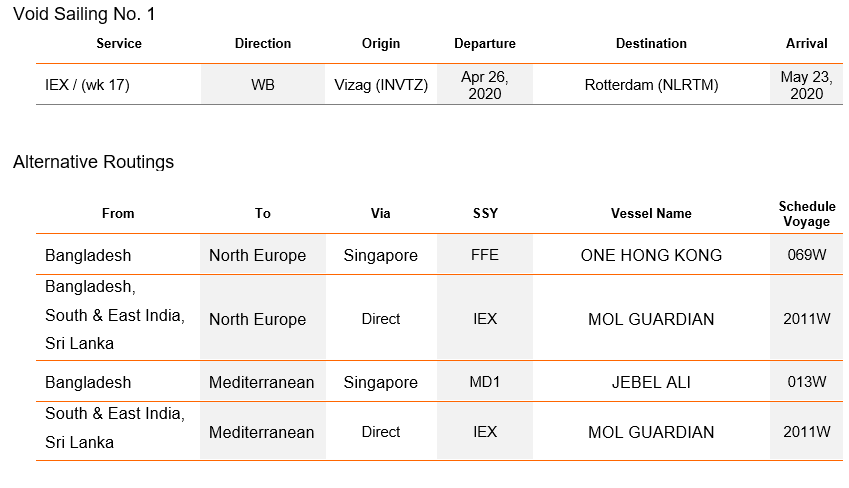Image resolution: width=849 pixels, height=488 pixels.
Task: Click voyage number 069W
Action: point(807,255)
